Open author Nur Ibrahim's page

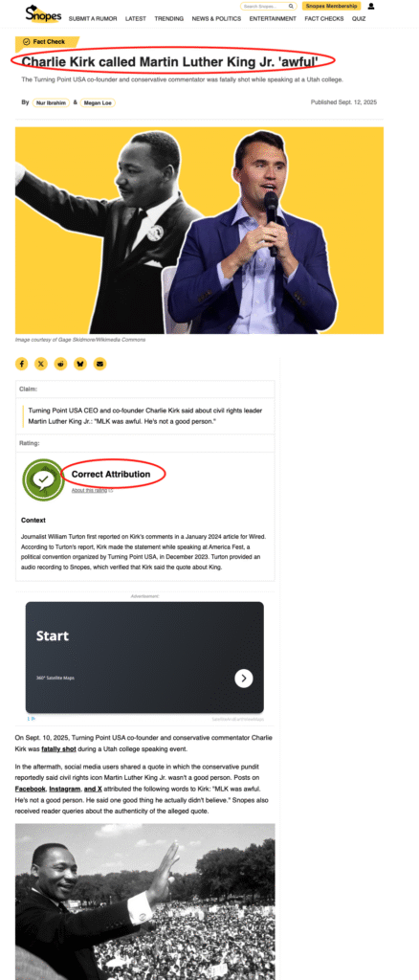point(51,103)
